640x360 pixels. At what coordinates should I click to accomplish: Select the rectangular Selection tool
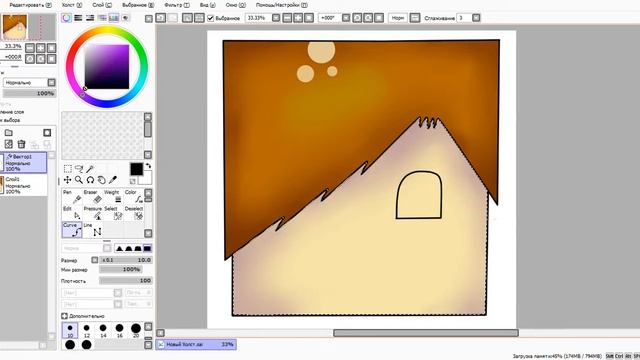tap(68, 169)
